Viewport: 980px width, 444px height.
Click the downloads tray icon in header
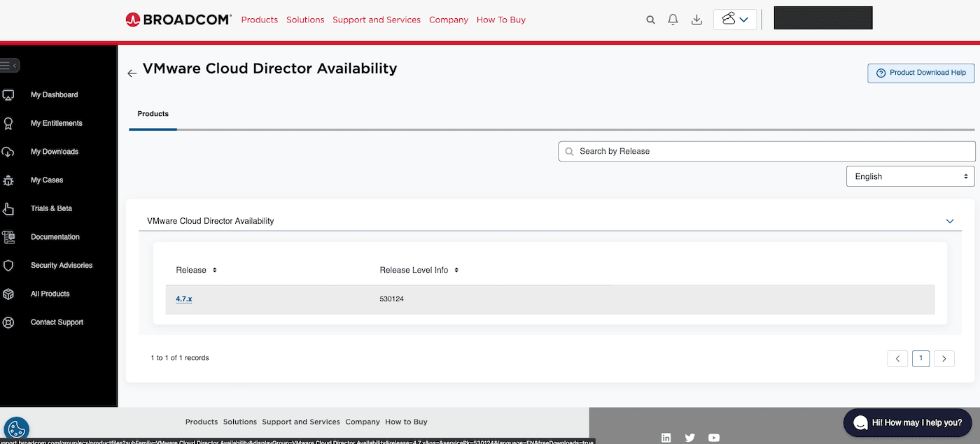pos(696,20)
